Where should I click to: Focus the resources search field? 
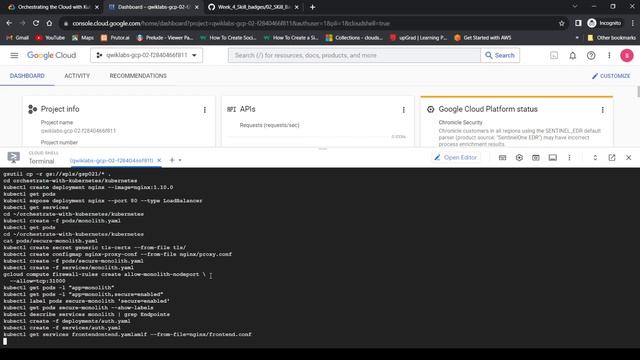[x=354, y=55]
